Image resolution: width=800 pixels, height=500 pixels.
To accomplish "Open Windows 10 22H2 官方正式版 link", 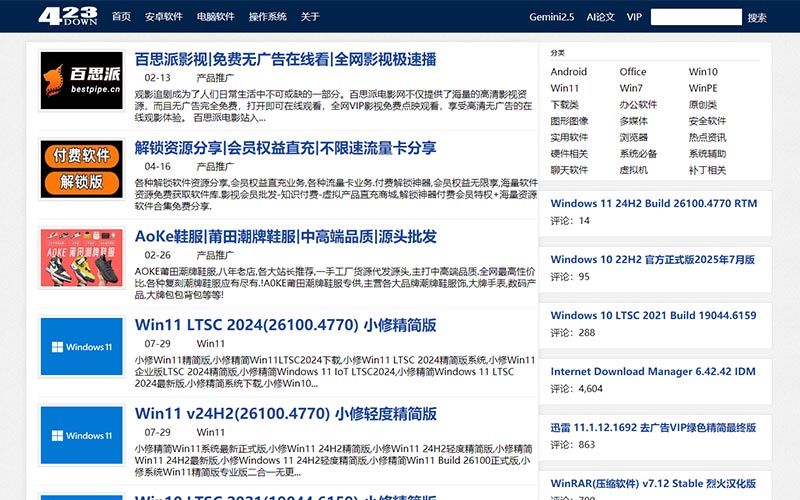I will pyautogui.click(x=653, y=259).
